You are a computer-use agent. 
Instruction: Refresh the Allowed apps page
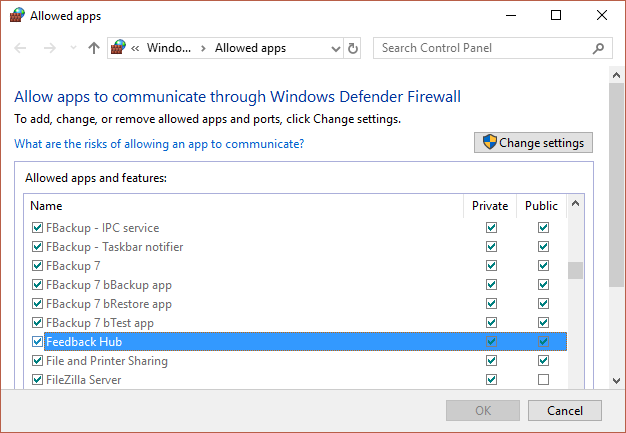(353, 48)
